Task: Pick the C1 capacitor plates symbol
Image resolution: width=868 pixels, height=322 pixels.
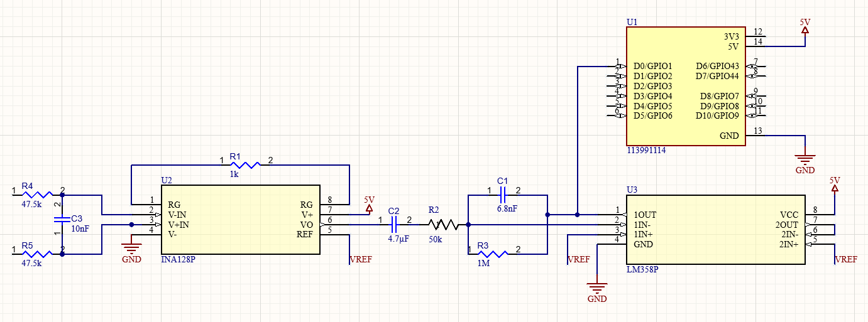Action: coord(503,195)
